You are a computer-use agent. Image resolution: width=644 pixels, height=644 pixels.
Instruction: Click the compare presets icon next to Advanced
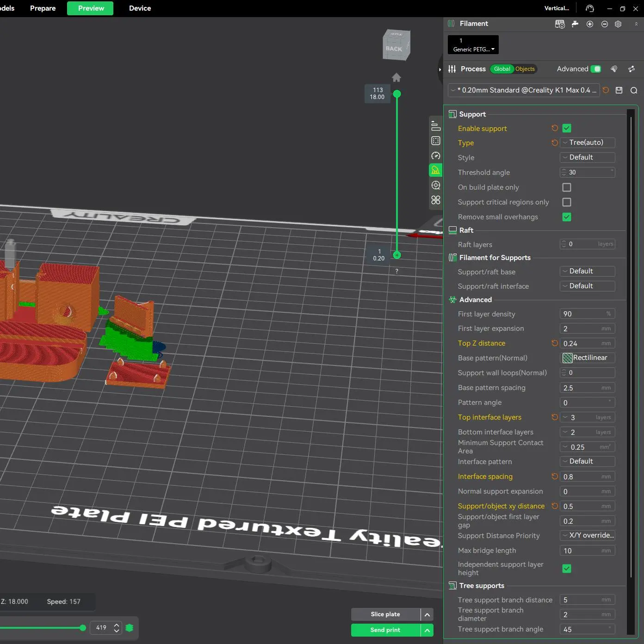tap(614, 69)
